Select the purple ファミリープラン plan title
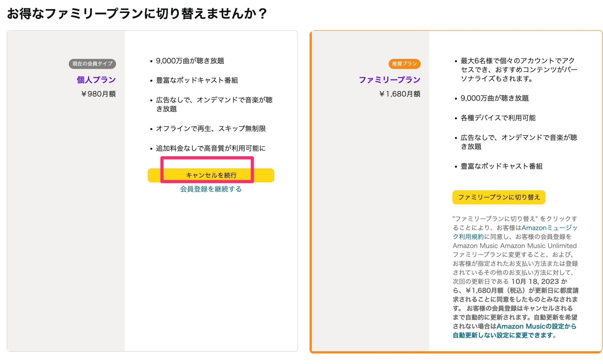The image size is (603, 364). (389, 80)
